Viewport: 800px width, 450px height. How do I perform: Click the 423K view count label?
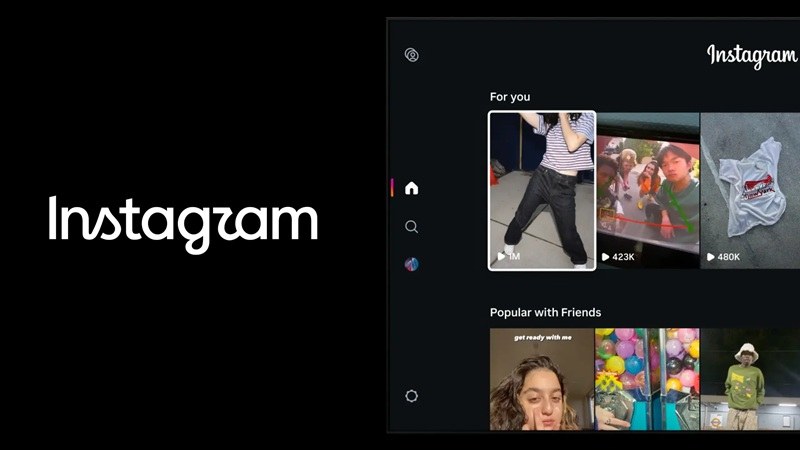(x=618, y=257)
